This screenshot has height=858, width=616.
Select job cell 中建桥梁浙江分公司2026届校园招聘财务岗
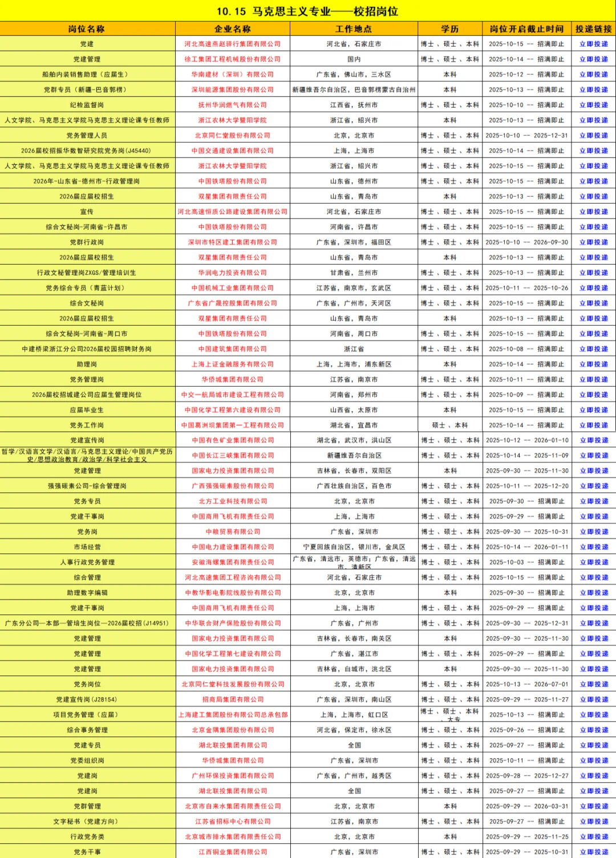click(x=87, y=349)
